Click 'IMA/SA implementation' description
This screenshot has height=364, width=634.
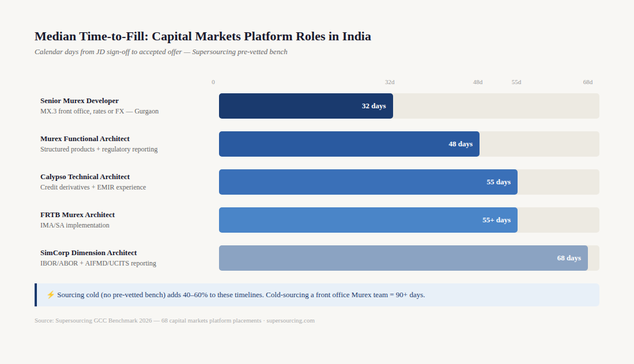75,225
